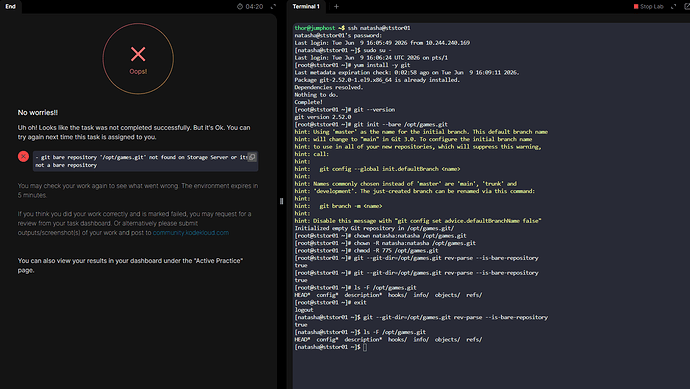
Task: Click the 'chmod -R 775 /opt/games.git' command
Action: click(x=366, y=251)
